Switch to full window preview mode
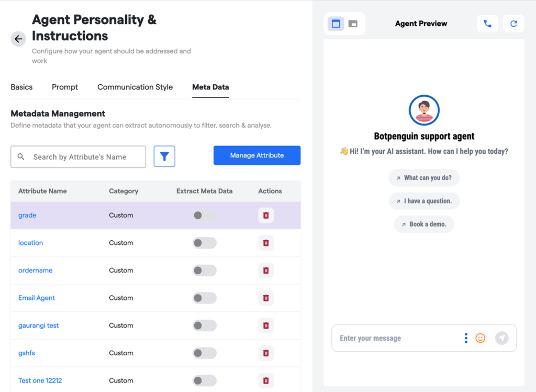The image size is (536, 392). click(x=336, y=24)
